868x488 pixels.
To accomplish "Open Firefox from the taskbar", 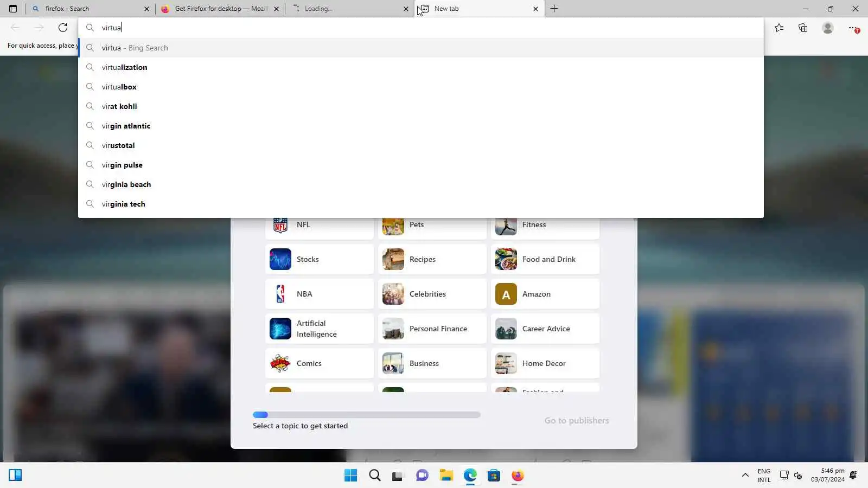I will coord(518,476).
